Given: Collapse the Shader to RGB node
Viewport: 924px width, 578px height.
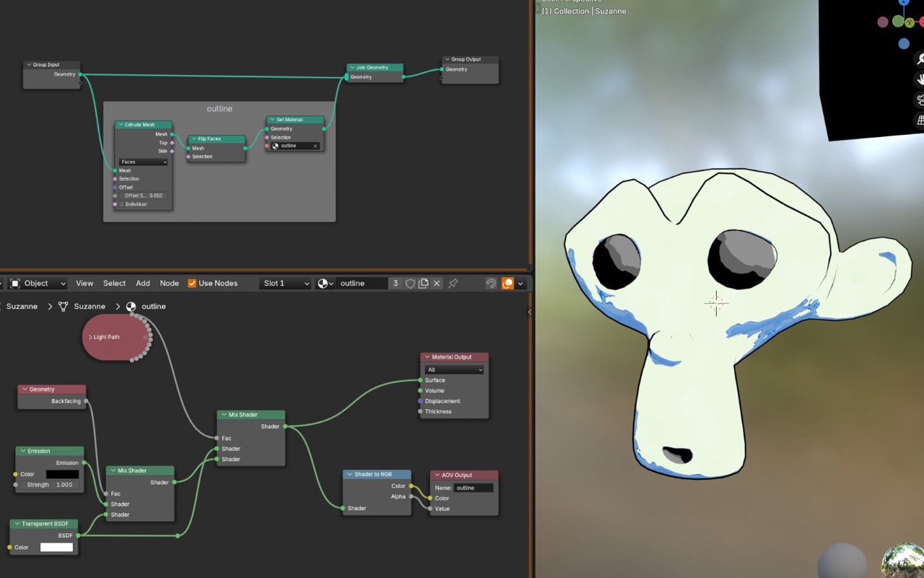Looking at the screenshot, I should [x=351, y=475].
